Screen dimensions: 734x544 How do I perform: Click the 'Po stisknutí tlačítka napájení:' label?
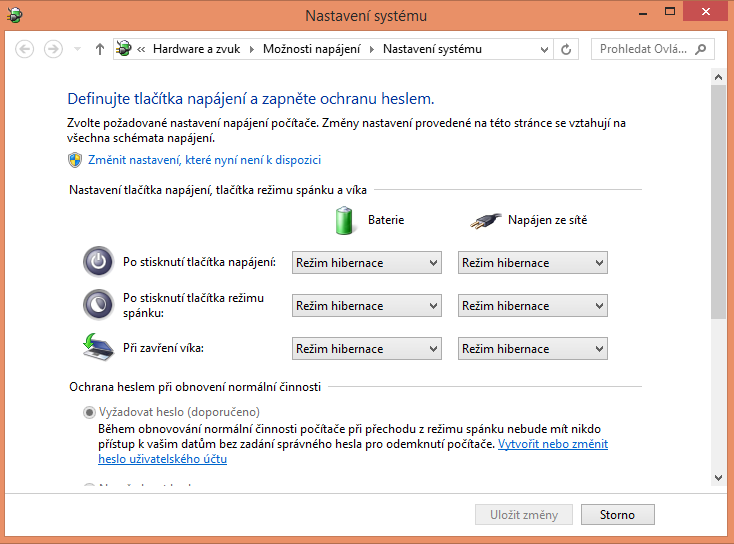[199, 262]
